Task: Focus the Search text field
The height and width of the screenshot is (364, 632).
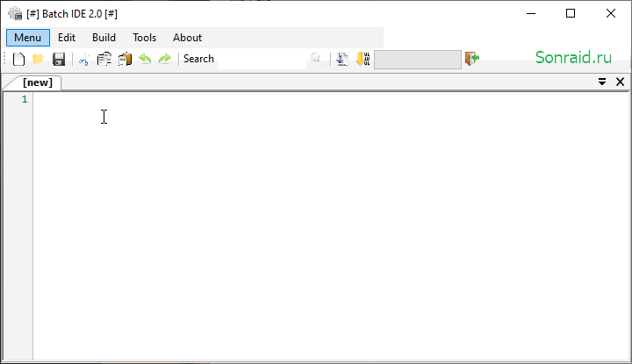Action: 262,59
